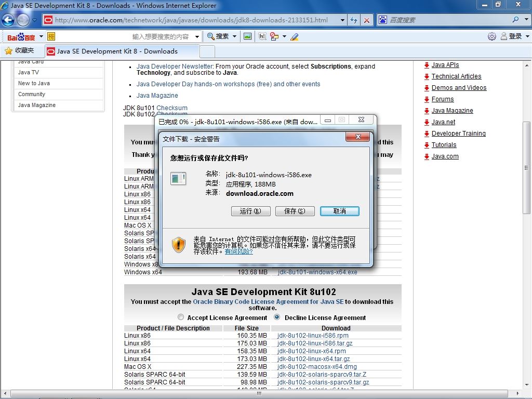This screenshot has width=532, height=399.
Task: Open the dropdown arrow beside 登录
Action: pos(527,36)
